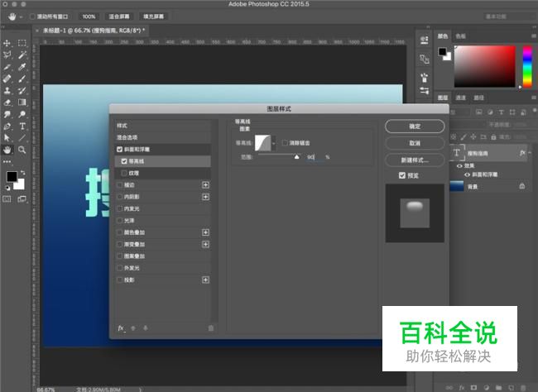Switch to the 通道 channels tab
This screenshot has height=392, width=538.
(460, 98)
